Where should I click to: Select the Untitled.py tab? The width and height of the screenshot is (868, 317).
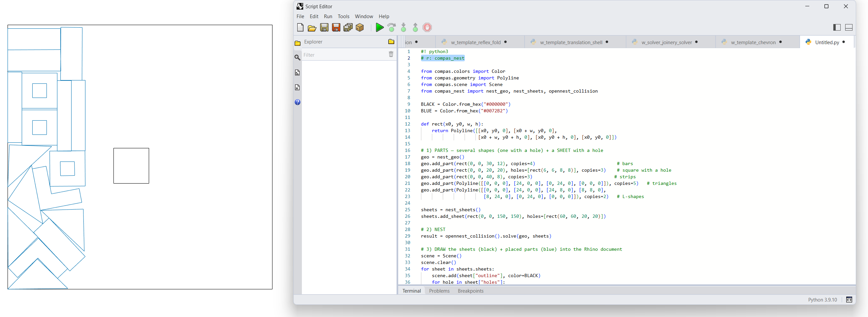click(827, 43)
